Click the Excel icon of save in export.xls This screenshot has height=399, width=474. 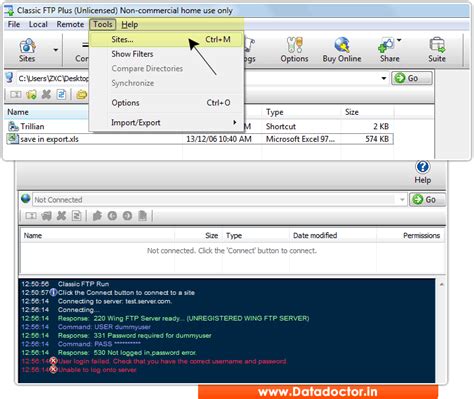coord(13,139)
